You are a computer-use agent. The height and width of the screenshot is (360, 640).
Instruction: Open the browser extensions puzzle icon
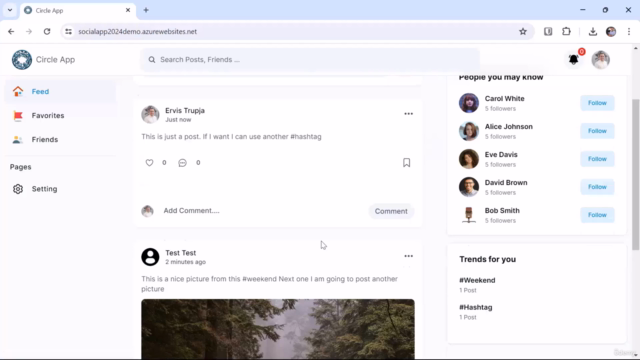pos(567,31)
